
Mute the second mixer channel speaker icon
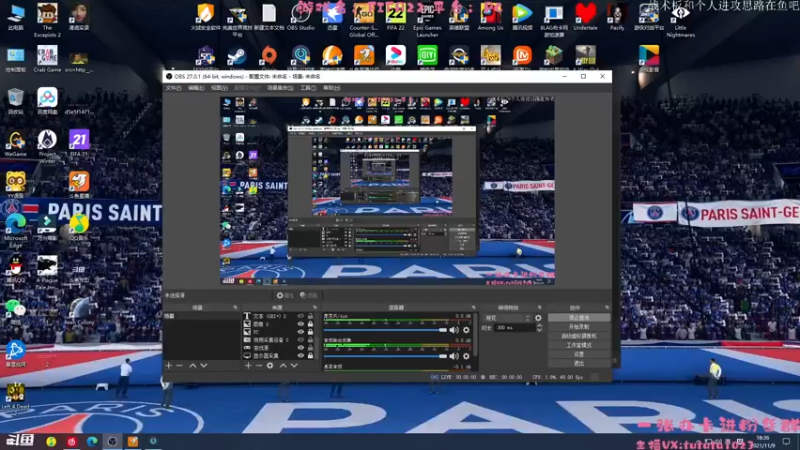point(454,356)
